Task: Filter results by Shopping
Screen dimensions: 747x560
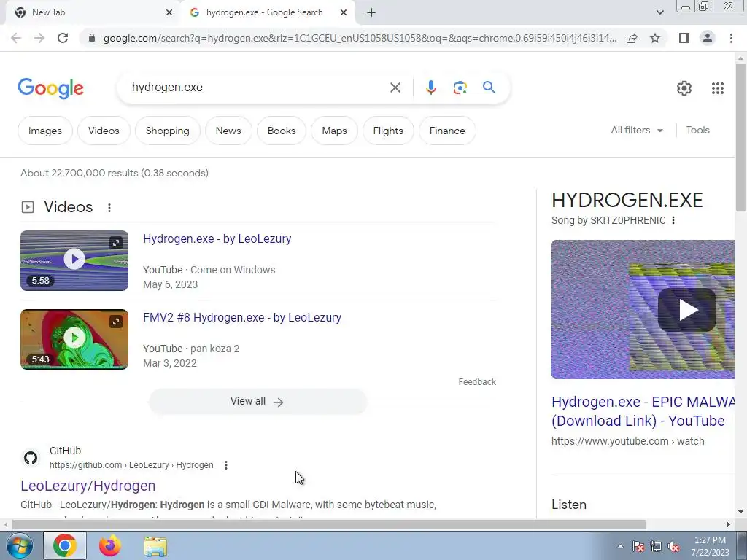Action: tap(168, 131)
